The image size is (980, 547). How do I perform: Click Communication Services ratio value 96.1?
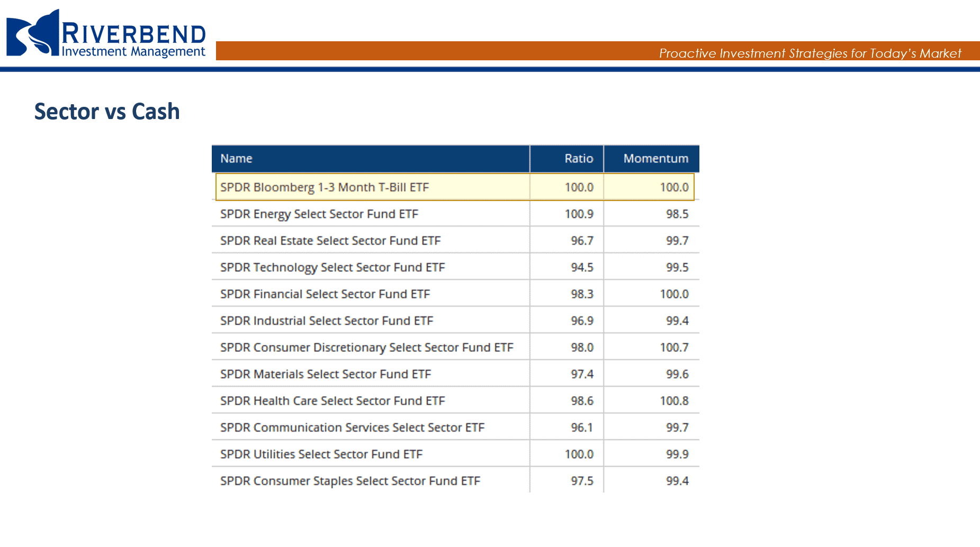[582, 427]
